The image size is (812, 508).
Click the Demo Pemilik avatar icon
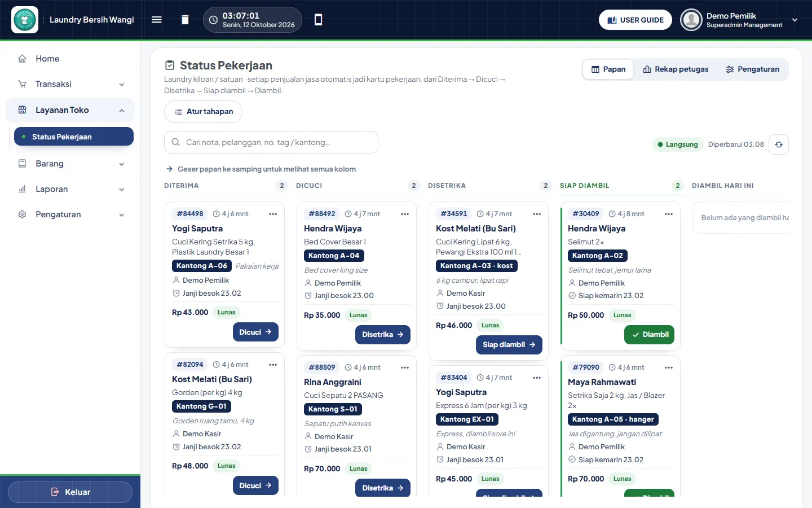(691, 20)
